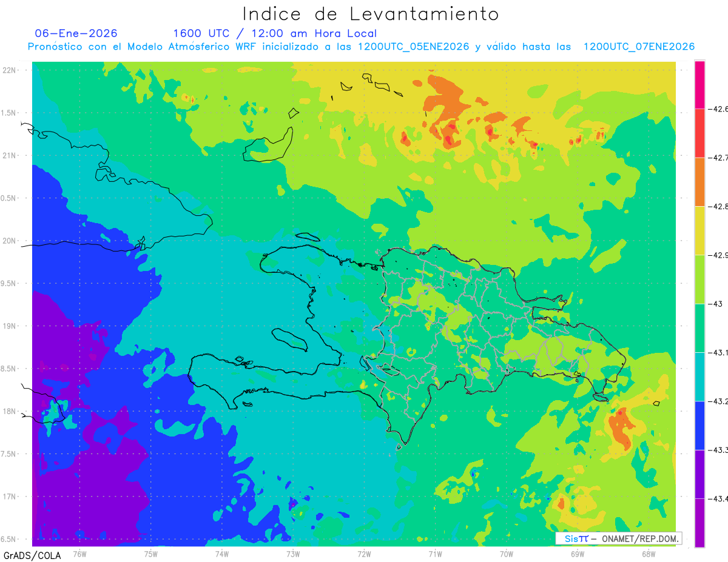Click the cyan legend swatch between -43.1 and -43.2
The image size is (728, 562).
[x=699, y=376]
